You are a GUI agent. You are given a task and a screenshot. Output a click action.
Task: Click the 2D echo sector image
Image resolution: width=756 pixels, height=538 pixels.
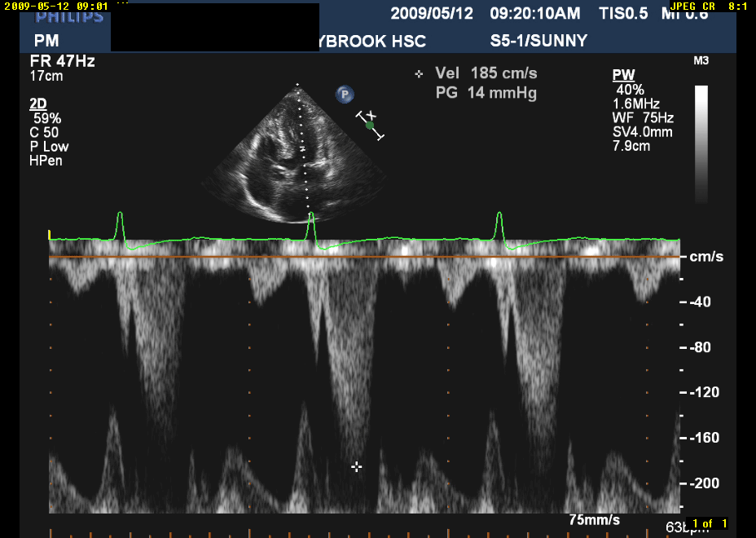pyautogui.click(x=297, y=155)
